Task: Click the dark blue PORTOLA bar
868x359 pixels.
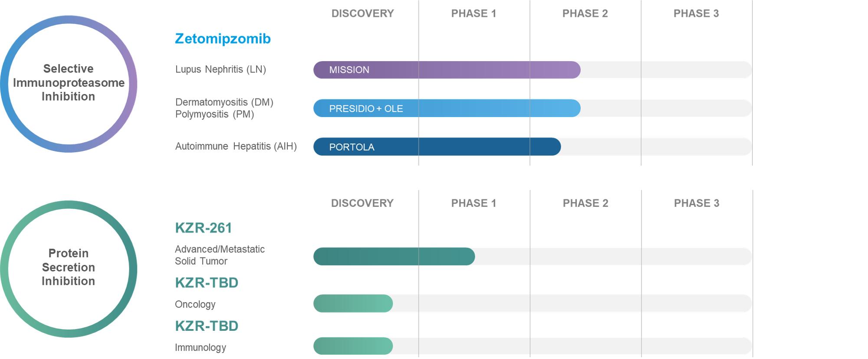Action: (x=437, y=147)
